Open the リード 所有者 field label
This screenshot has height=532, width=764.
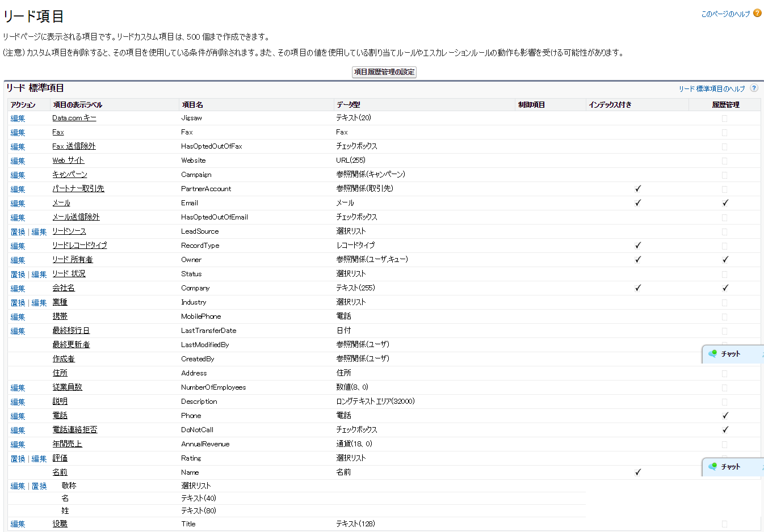tap(73, 260)
